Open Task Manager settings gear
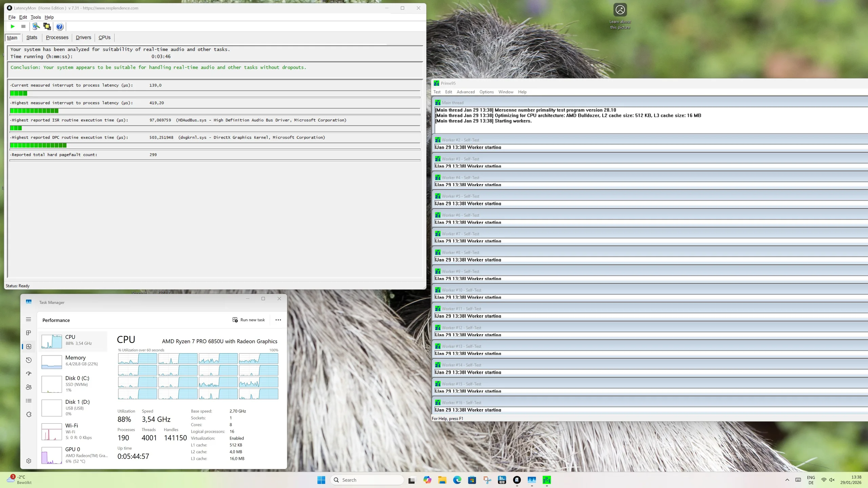 point(28,461)
